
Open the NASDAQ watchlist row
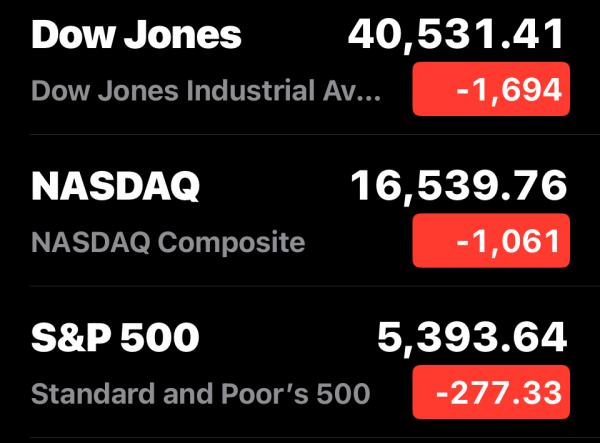coord(300,214)
